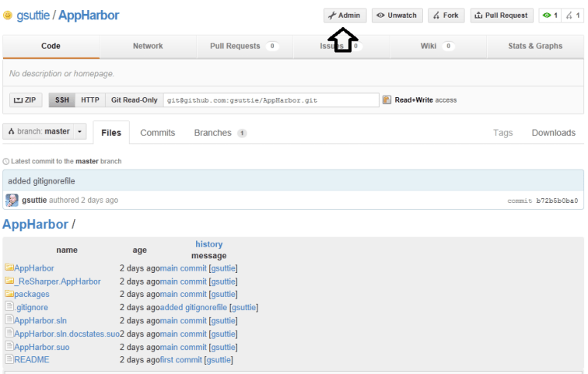Click the branch icon beside master
This screenshot has height=374, width=588.
tap(11, 131)
